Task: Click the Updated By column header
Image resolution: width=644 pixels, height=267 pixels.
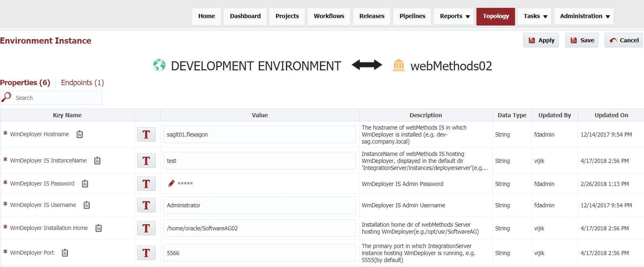Action: point(555,115)
